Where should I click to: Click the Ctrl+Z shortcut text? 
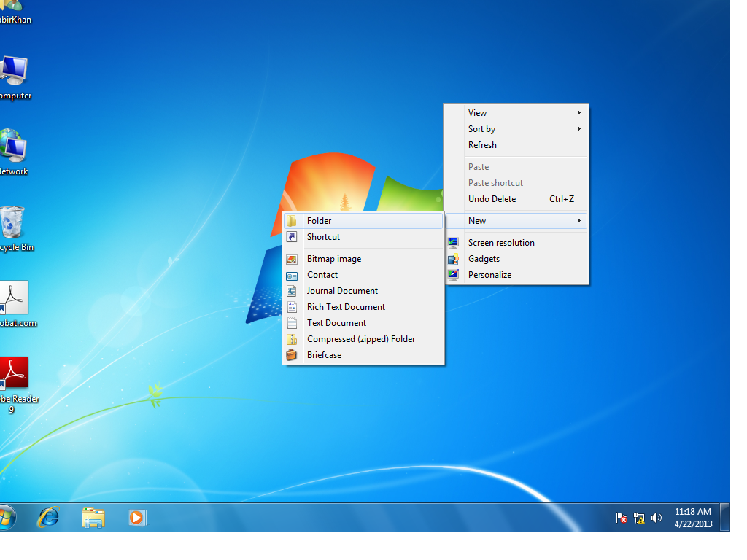(x=562, y=199)
